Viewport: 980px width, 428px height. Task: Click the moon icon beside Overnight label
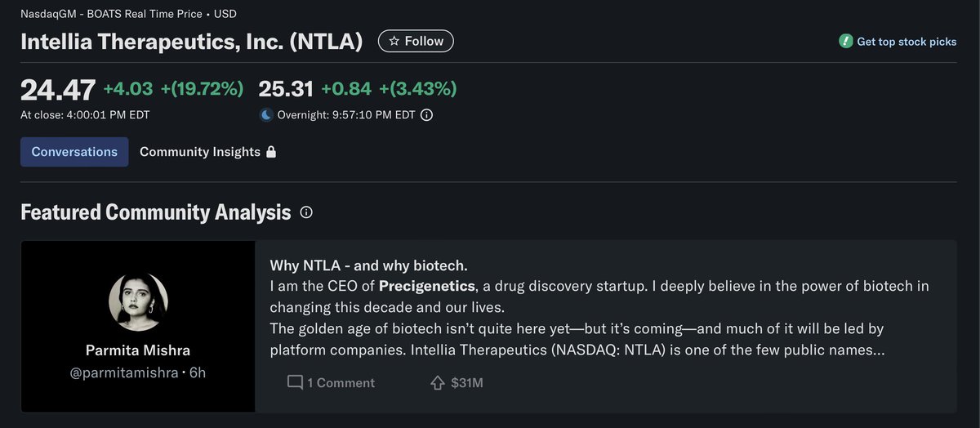tap(266, 115)
